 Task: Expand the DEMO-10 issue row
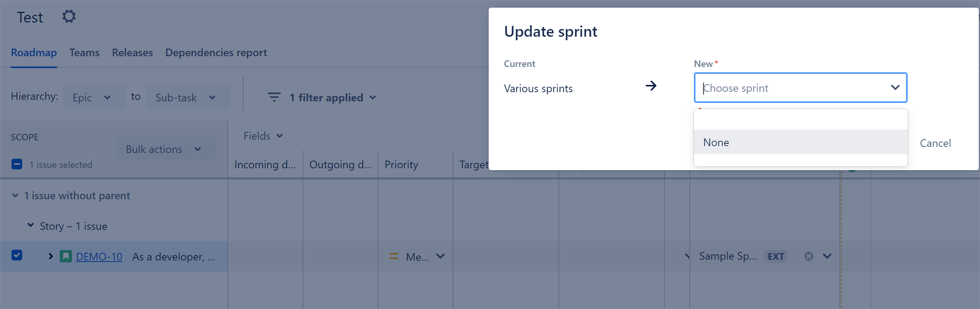click(50, 257)
